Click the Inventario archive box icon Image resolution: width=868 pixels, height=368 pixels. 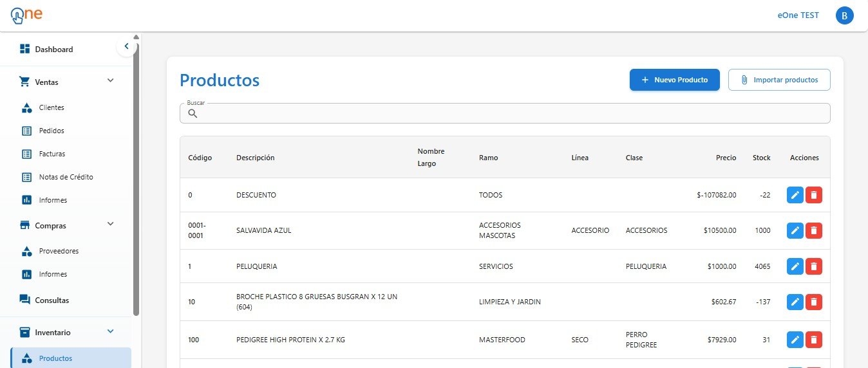click(25, 332)
